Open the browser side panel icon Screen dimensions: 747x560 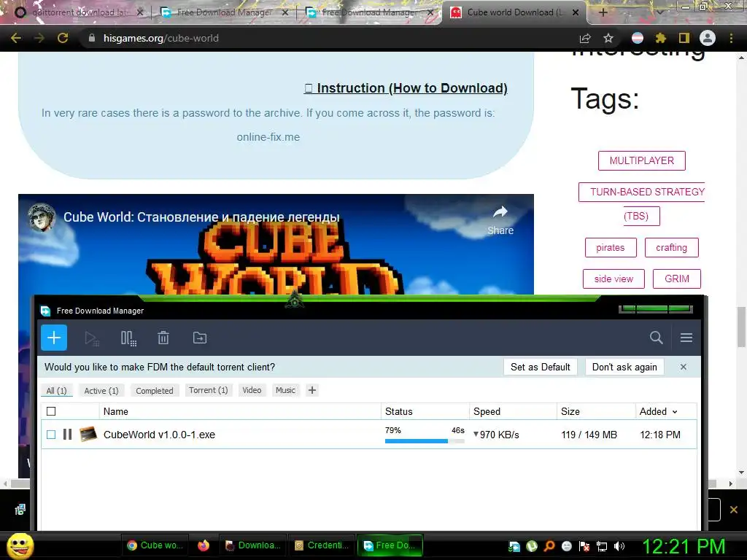tap(684, 38)
